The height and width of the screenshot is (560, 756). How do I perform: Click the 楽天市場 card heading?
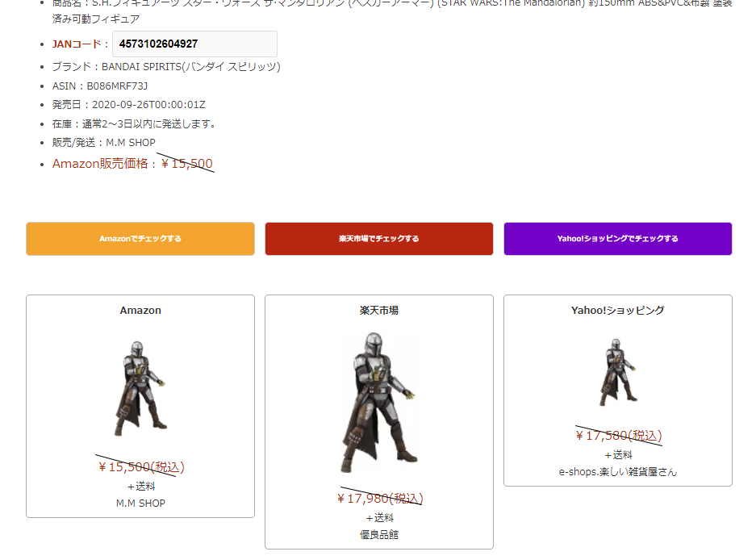point(379,310)
